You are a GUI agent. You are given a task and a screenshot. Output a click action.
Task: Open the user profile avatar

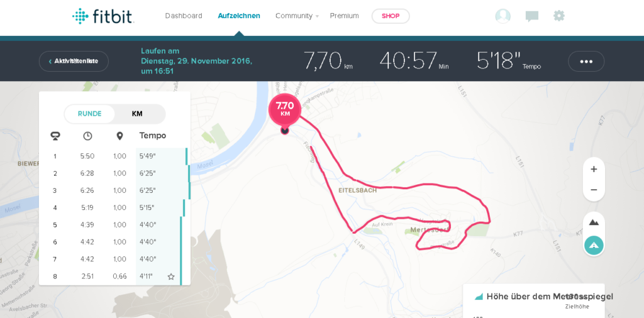click(502, 16)
